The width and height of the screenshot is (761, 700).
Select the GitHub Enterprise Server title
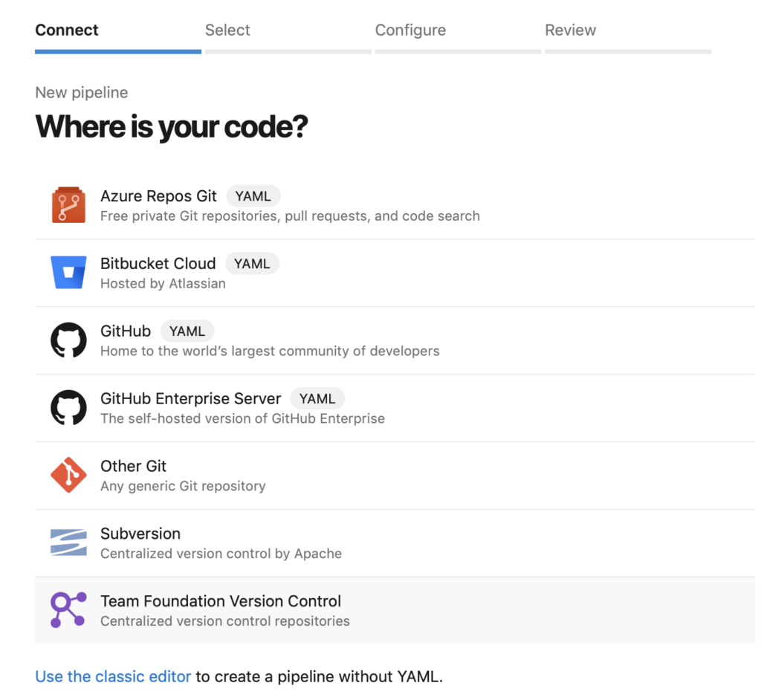click(190, 398)
